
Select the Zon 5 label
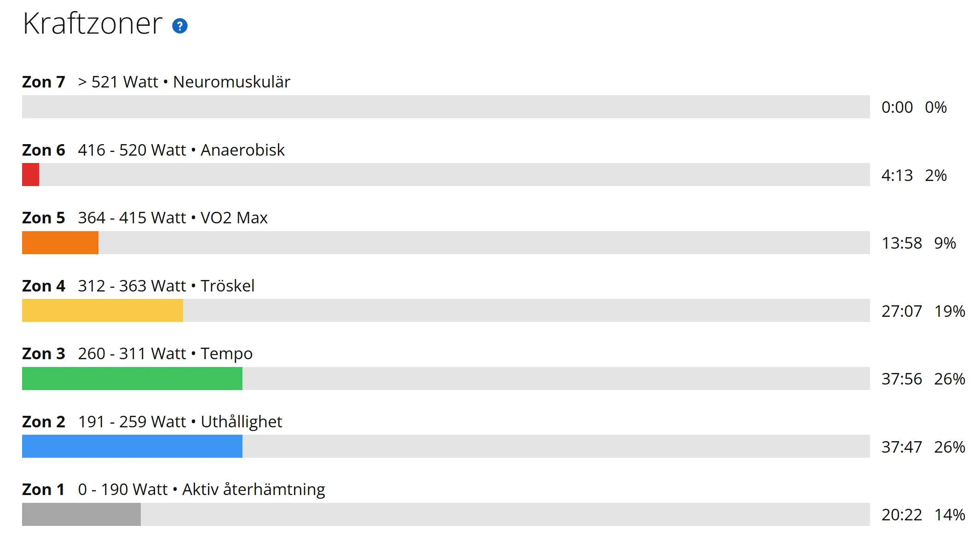[x=44, y=218]
